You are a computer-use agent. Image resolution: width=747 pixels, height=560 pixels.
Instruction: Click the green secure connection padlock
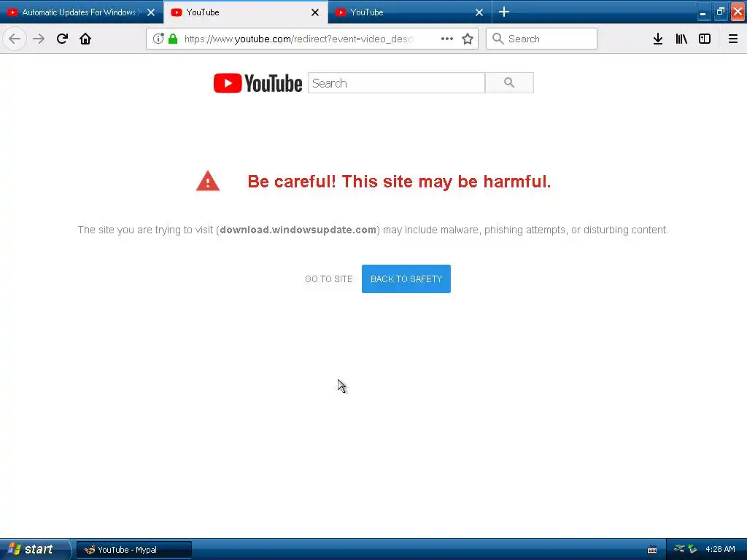click(x=173, y=39)
